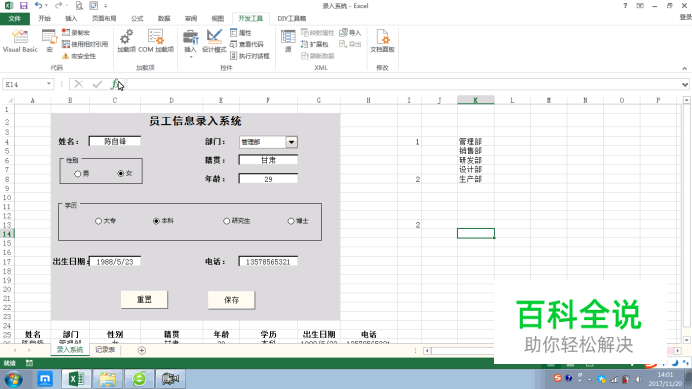Open the Add-ins (加载项) dialog
Viewport: 692px width, 389px height.
tap(126, 41)
